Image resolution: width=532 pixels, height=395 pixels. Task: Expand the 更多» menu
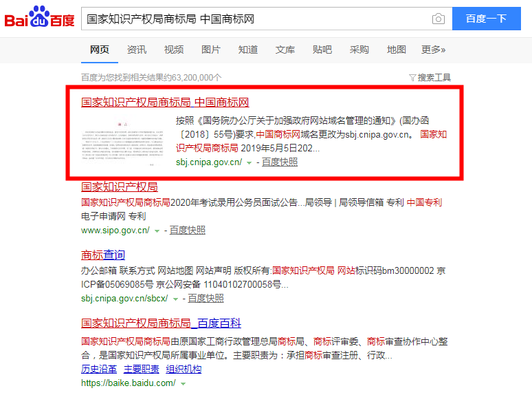tap(433, 50)
